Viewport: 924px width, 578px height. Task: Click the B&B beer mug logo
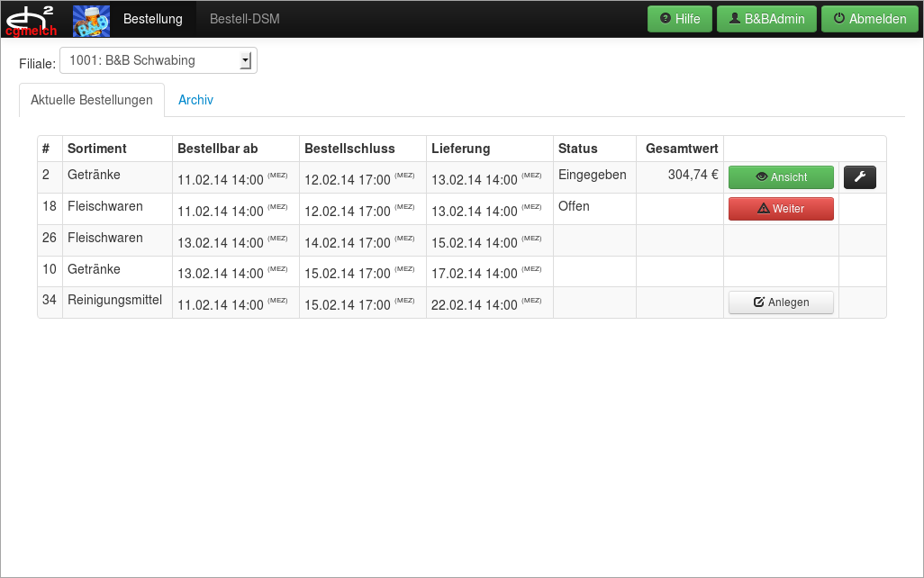click(x=91, y=20)
